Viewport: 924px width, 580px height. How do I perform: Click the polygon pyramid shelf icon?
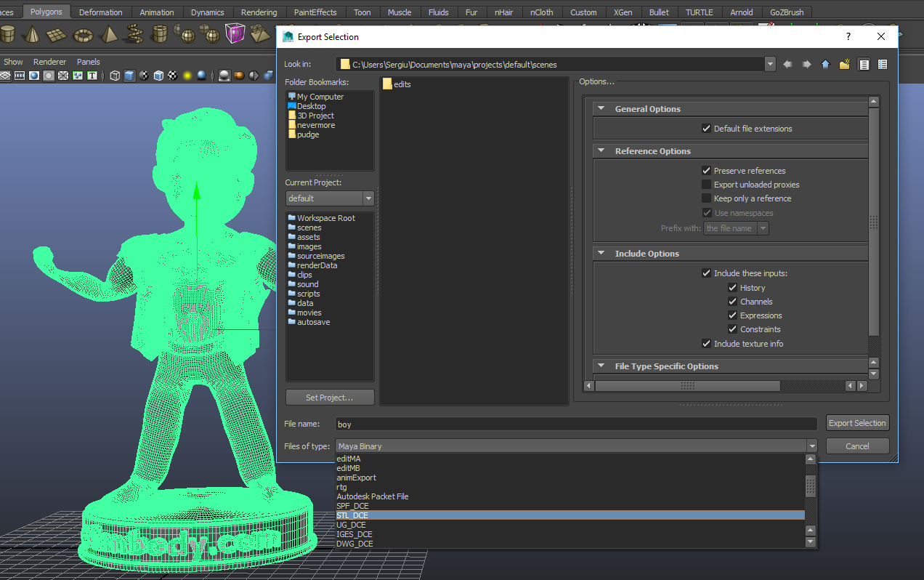109,34
